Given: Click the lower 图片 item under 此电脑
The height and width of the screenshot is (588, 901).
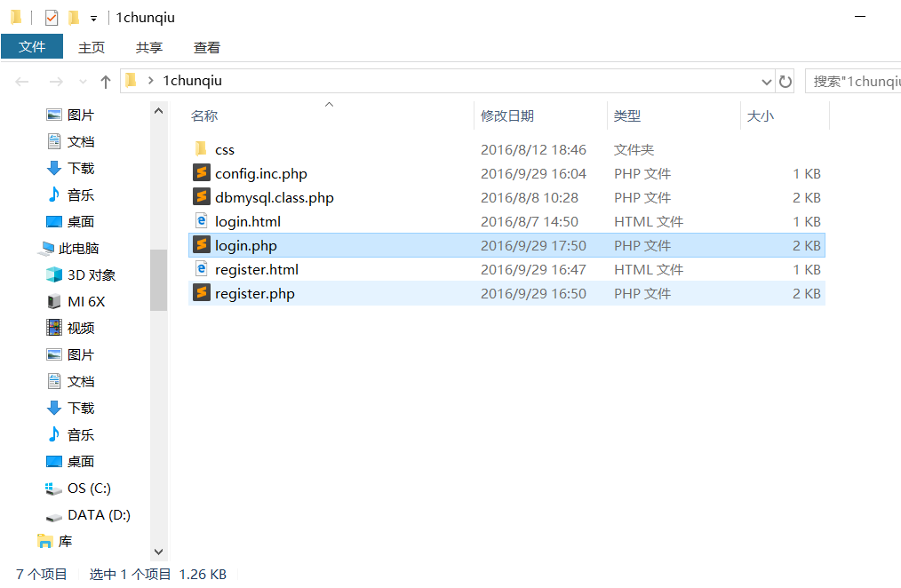Looking at the screenshot, I should [x=70, y=355].
